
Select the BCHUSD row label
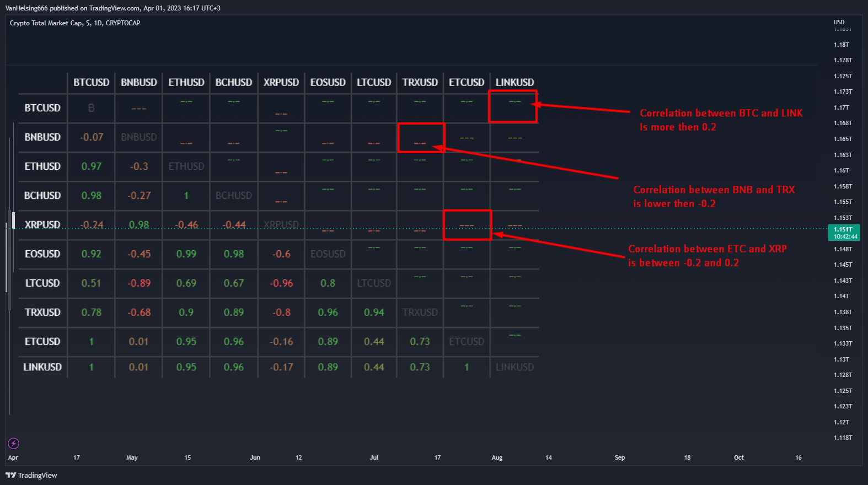42,196
